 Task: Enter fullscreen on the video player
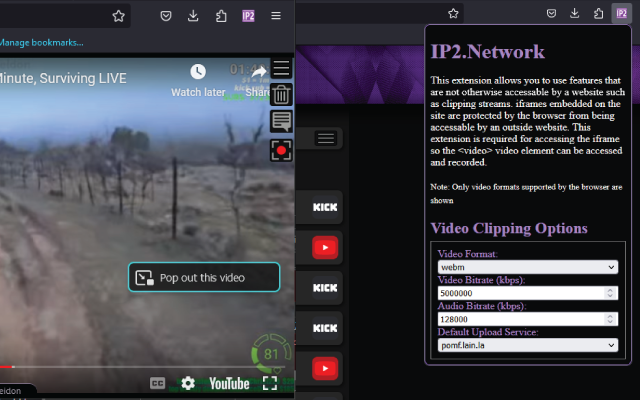[x=270, y=383]
